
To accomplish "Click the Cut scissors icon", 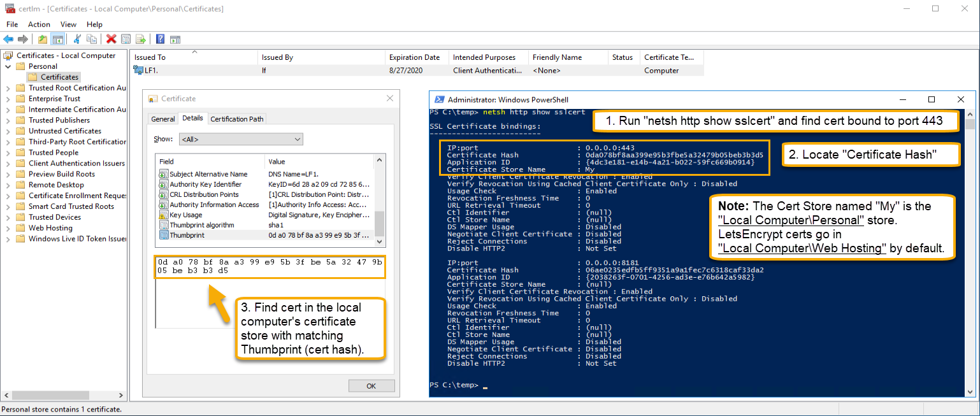I will pos(77,39).
